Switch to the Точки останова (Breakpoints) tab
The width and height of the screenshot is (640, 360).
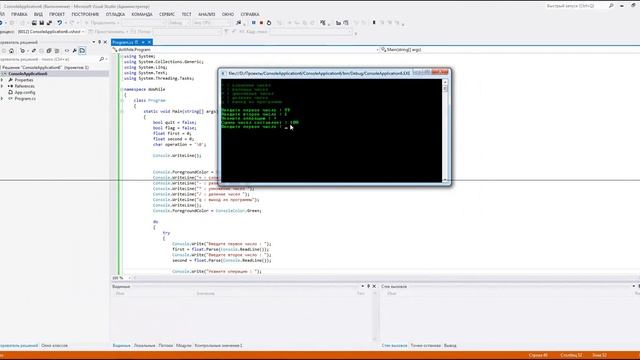click(x=426, y=345)
